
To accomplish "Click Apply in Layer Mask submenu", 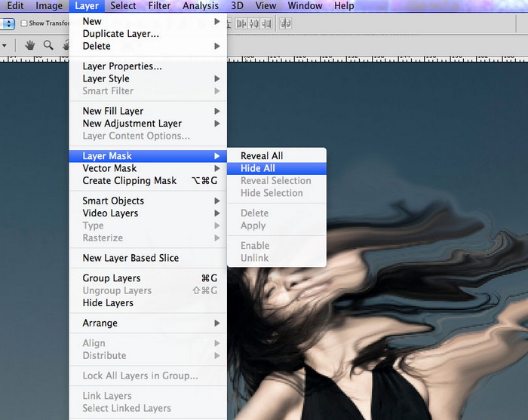I will pos(277,225).
